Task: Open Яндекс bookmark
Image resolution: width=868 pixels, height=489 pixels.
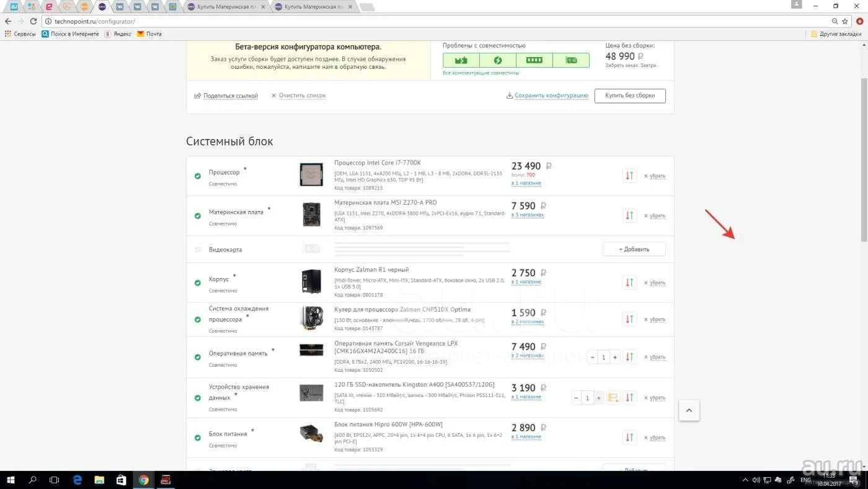Action: pyautogui.click(x=118, y=34)
